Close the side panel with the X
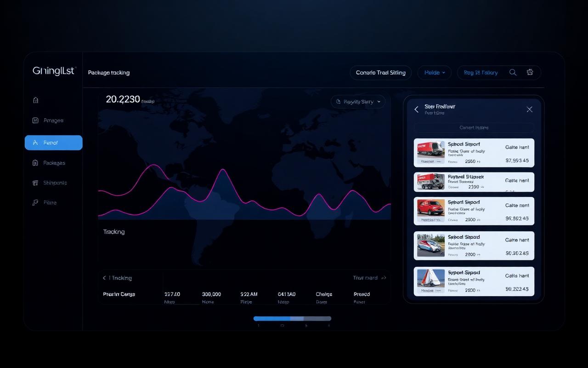The width and height of the screenshot is (588, 368). [529, 109]
